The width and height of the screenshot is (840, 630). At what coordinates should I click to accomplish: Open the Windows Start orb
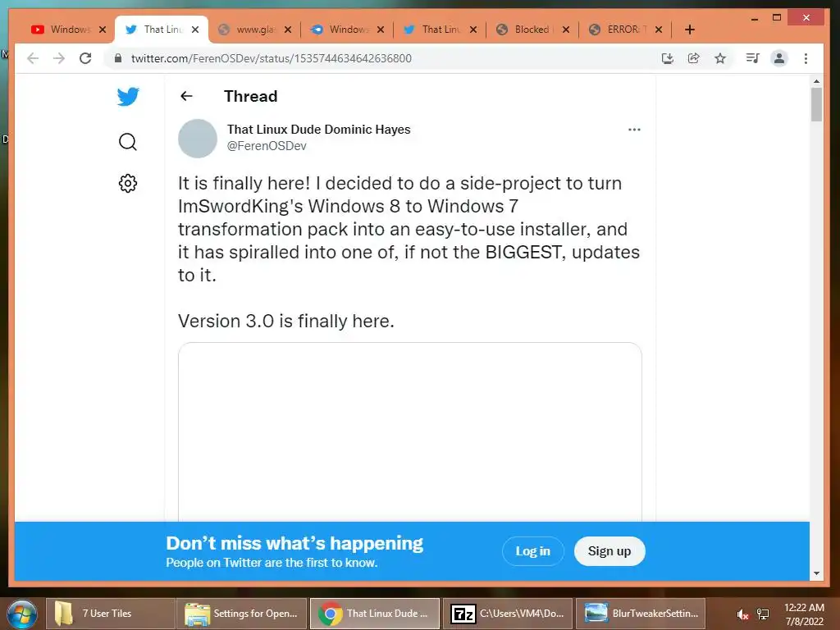coord(22,614)
